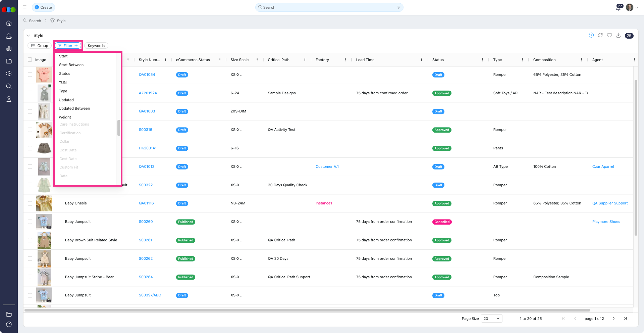
Task: Open the Status column menu
Action: [x=482, y=59]
